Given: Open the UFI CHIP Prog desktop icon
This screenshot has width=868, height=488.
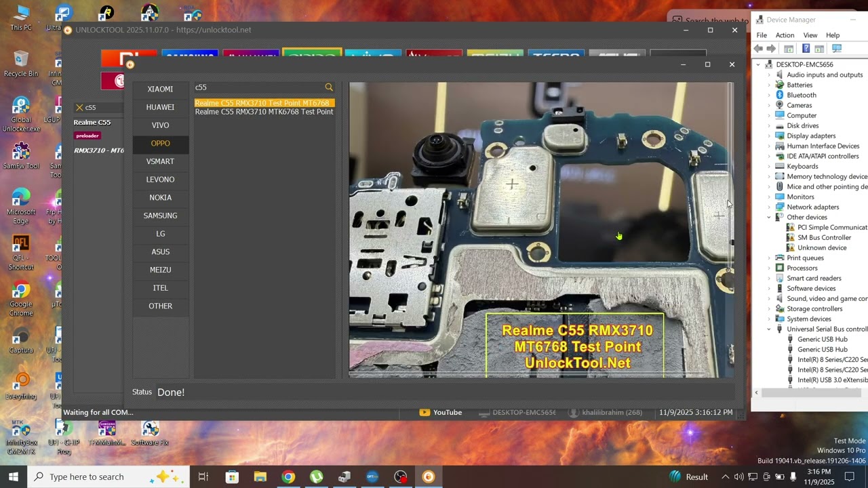Looking at the screenshot, I should coord(64,437).
